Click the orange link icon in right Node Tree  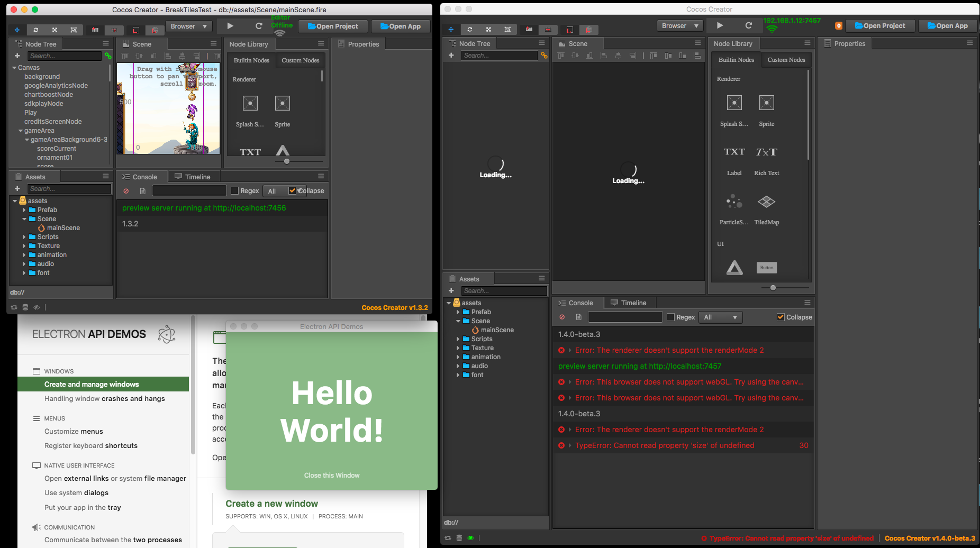[x=544, y=55]
